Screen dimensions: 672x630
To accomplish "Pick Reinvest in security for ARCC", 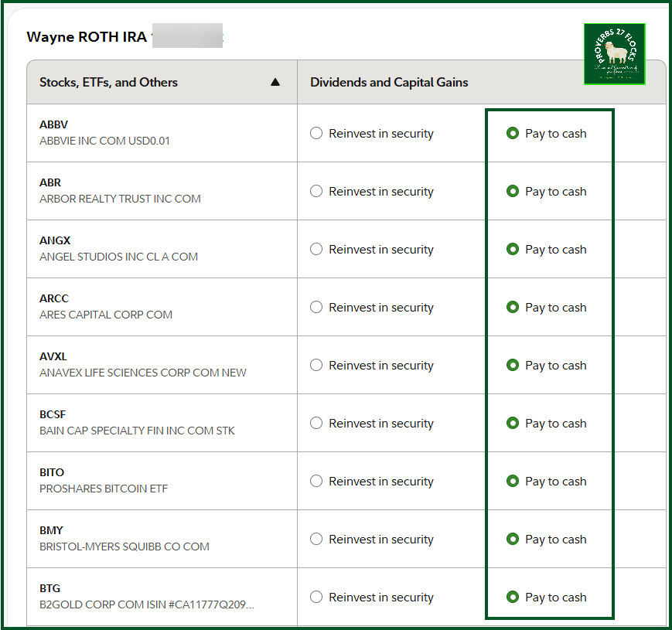I will click(316, 307).
